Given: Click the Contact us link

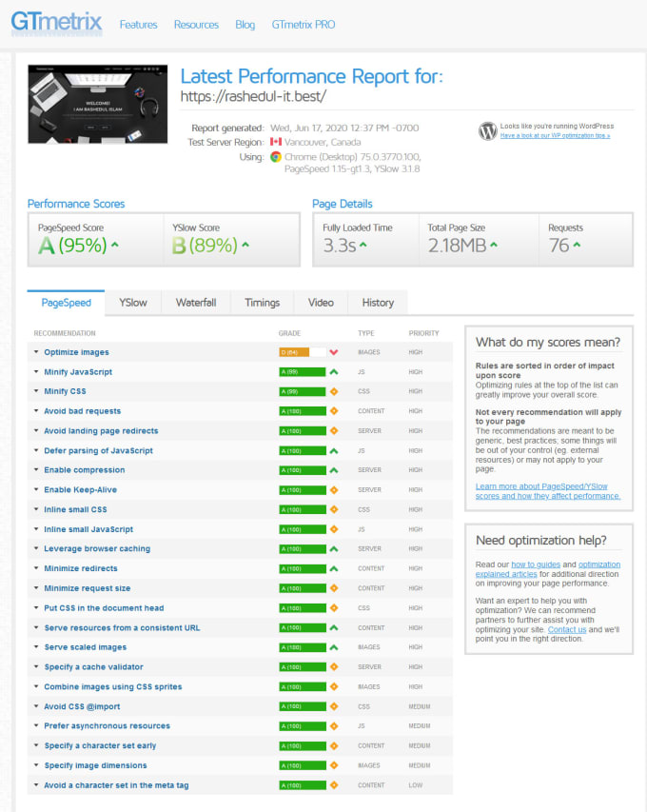Looking at the screenshot, I should 566,629.
